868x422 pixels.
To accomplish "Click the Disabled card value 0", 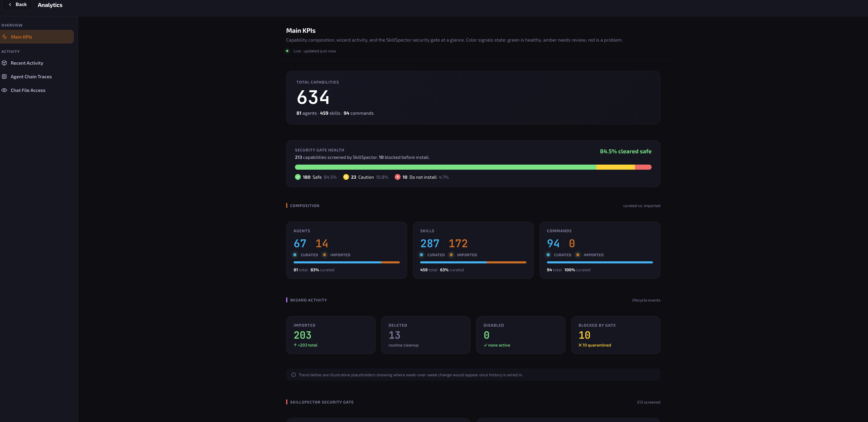I will [486, 335].
